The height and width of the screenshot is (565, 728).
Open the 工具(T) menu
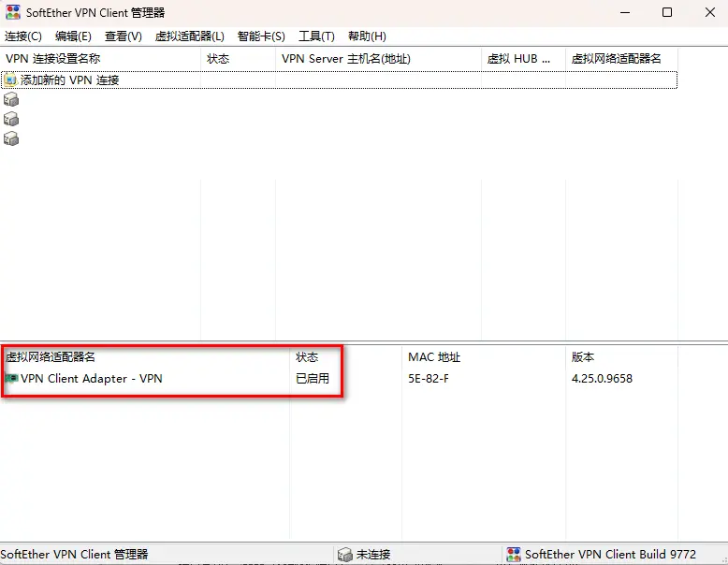[316, 36]
